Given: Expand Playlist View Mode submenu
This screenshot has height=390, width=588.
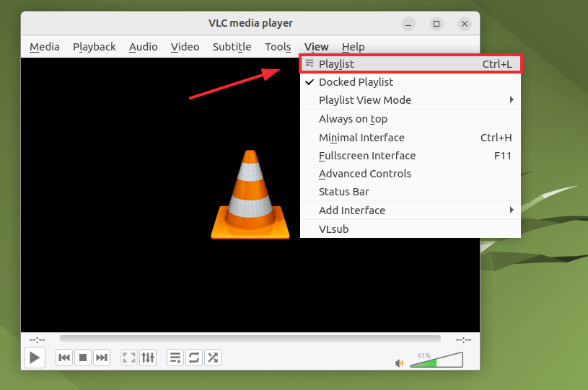Looking at the screenshot, I should [411, 100].
